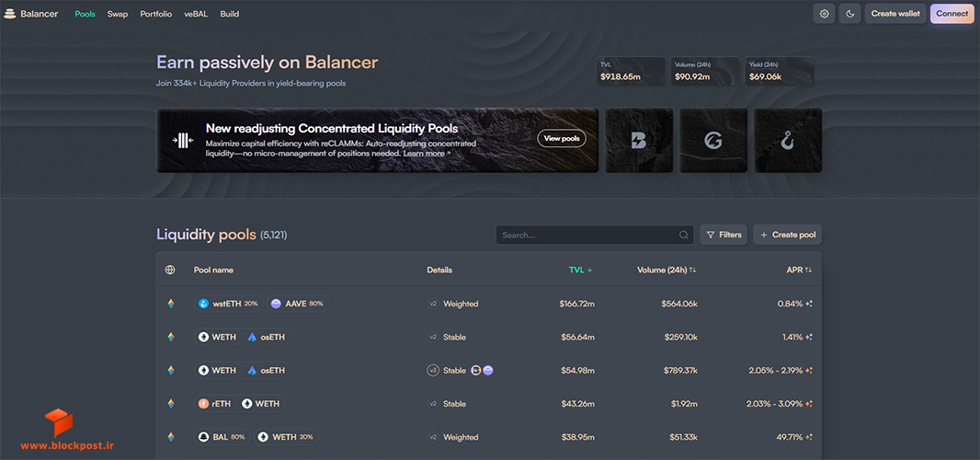Click the wstETH token chip

[229, 304]
